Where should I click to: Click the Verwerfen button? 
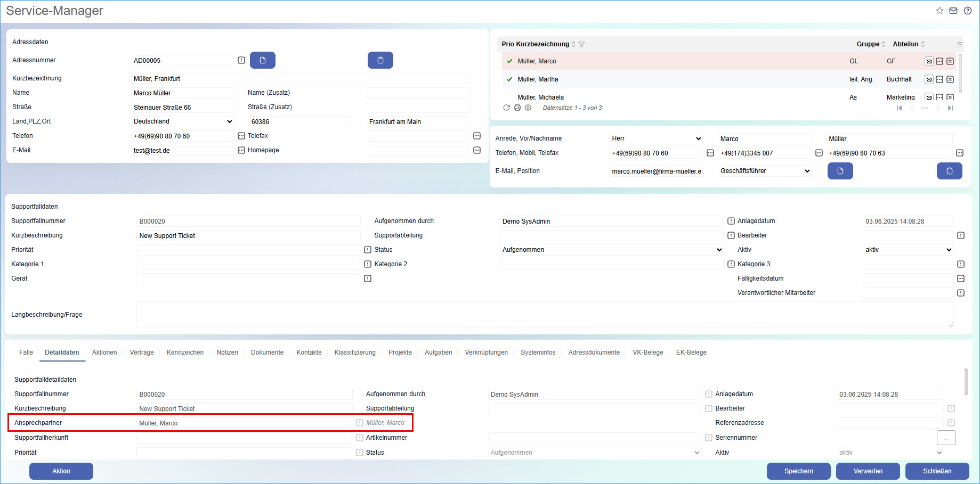[868, 471]
